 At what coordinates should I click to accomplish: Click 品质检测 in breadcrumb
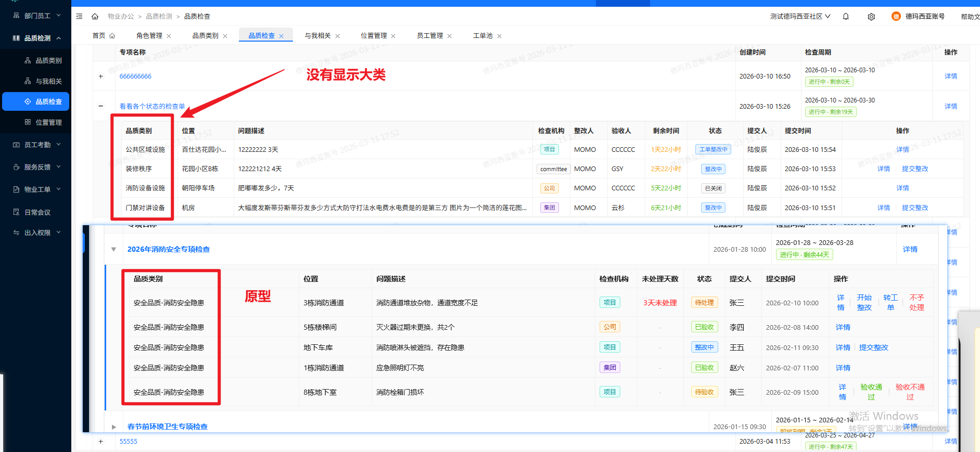[159, 17]
